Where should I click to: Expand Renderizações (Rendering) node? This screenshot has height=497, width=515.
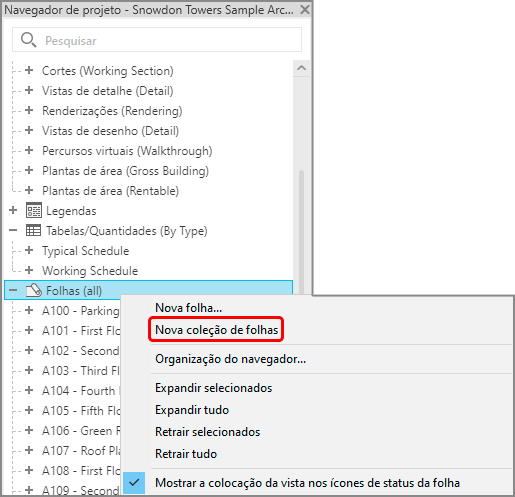pyautogui.click(x=29, y=110)
